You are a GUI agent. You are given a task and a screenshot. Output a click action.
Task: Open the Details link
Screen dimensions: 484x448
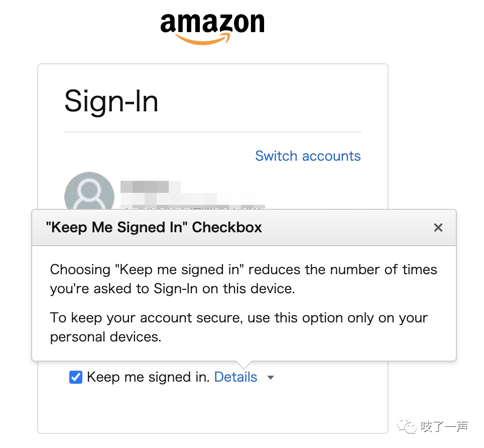click(235, 377)
